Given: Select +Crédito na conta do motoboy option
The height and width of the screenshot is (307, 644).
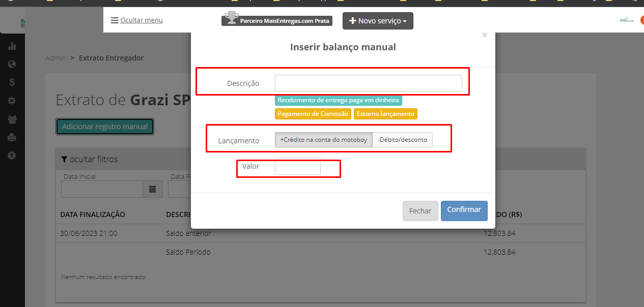Looking at the screenshot, I should click(x=324, y=140).
